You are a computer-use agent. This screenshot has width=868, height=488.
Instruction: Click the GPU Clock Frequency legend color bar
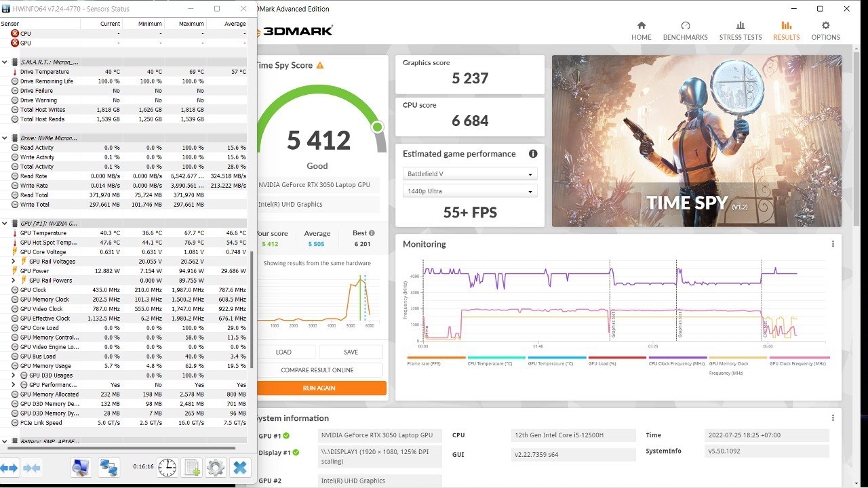pyautogui.click(x=799, y=357)
